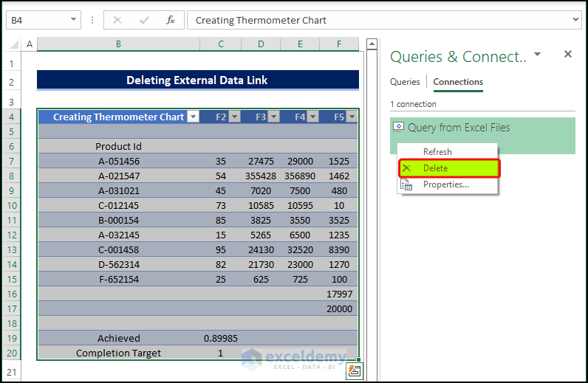This screenshot has height=383, width=588.
Task: Close the Queries & Connections pane
Action: click(568, 54)
